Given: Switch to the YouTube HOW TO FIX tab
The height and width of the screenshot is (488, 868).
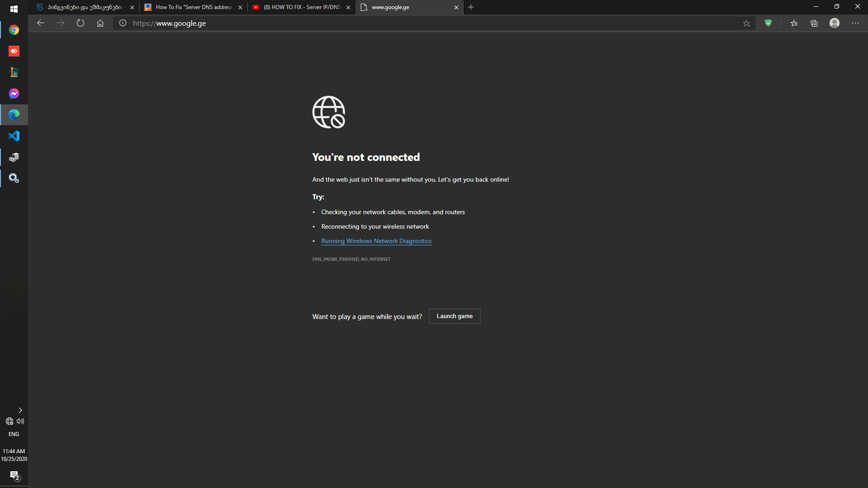Looking at the screenshot, I should [301, 7].
